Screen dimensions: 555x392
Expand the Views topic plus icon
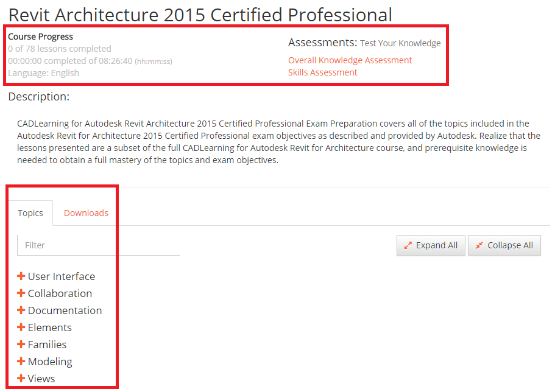[x=21, y=378]
